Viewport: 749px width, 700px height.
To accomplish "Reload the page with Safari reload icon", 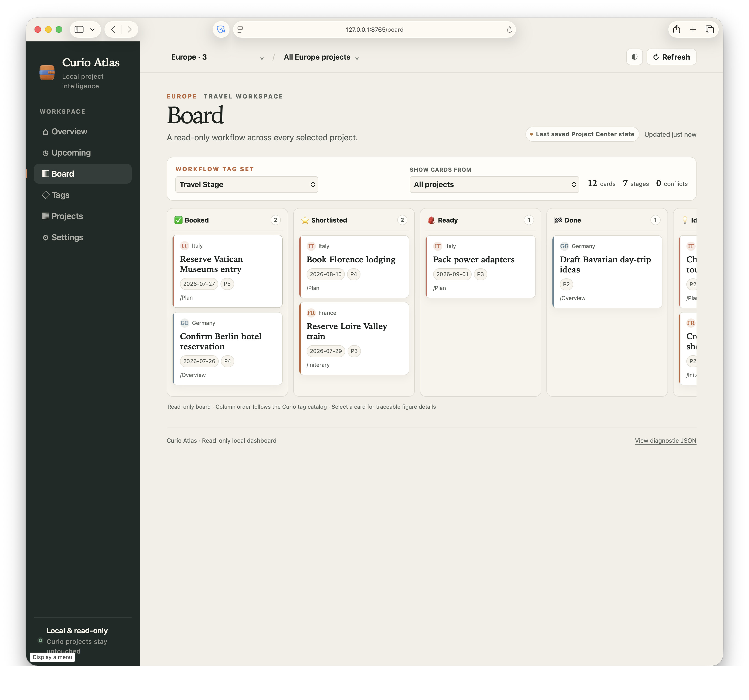I will (x=509, y=29).
